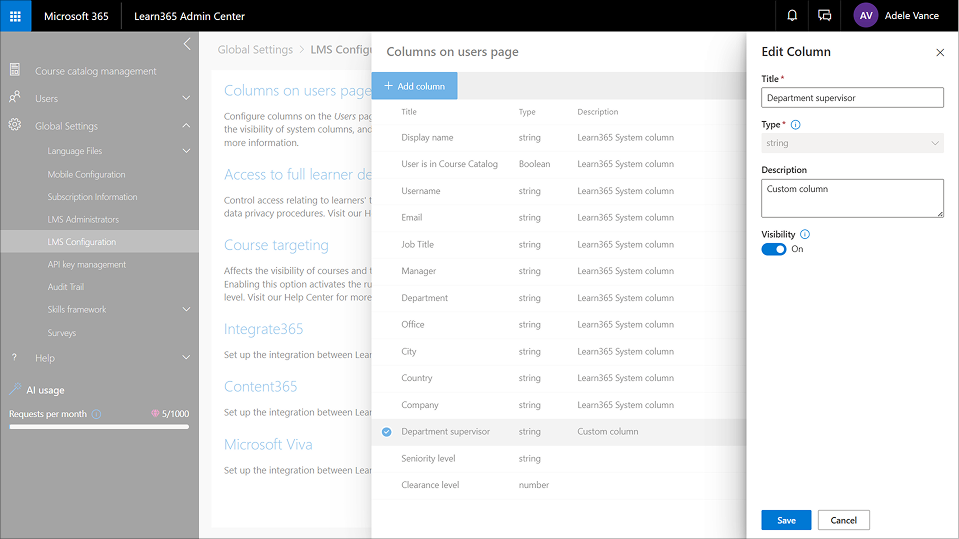Open the Course targeting link
This screenshot has width=959, height=539.
276,245
